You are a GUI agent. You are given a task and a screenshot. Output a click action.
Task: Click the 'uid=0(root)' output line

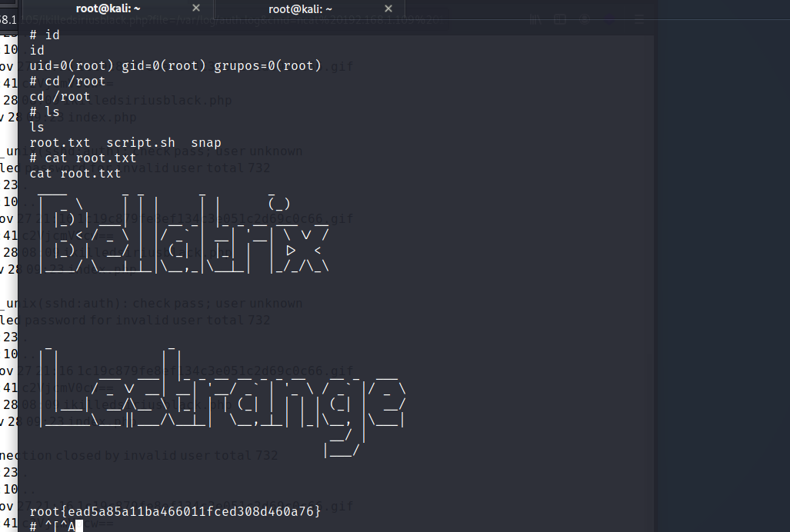click(175, 66)
